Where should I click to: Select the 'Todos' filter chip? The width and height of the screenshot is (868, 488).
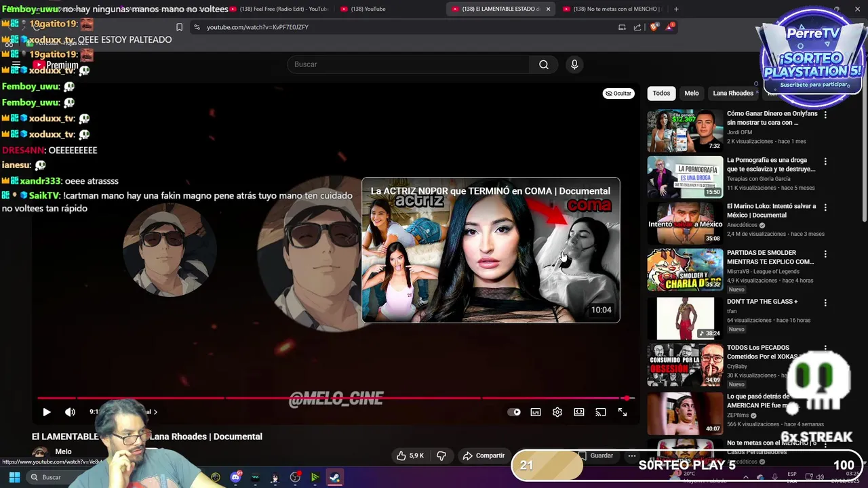pos(661,94)
